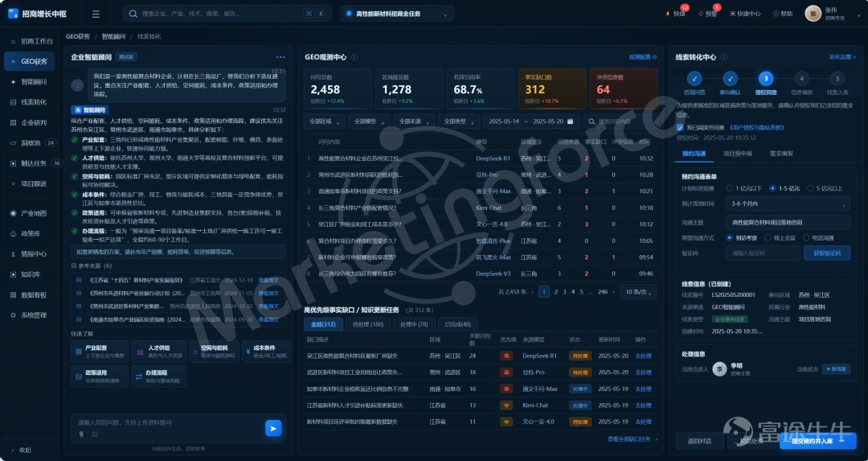
Task: Click the 产业配套 quick card
Action: click(99, 352)
